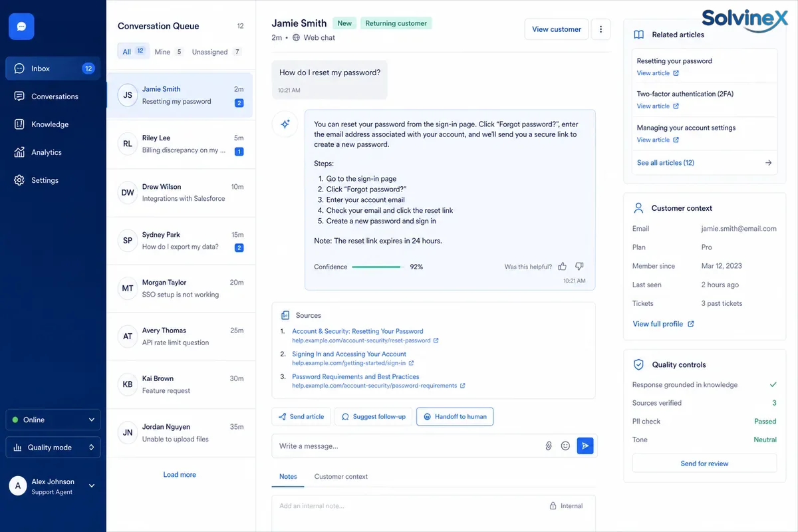Open the Quality mode selector
The height and width of the screenshot is (532, 798).
pos(53,448)
